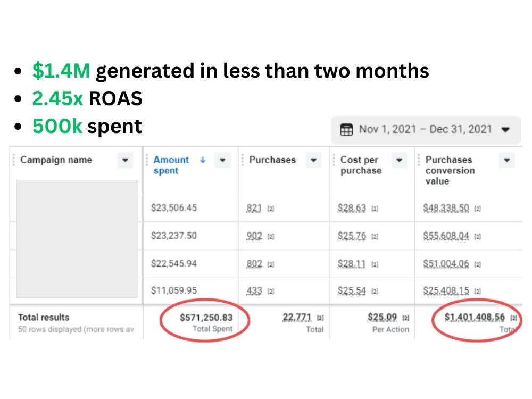Screen dimensions: 532x399
Task: Click the Cost per purchase drag handle
Action: point(334,160)
